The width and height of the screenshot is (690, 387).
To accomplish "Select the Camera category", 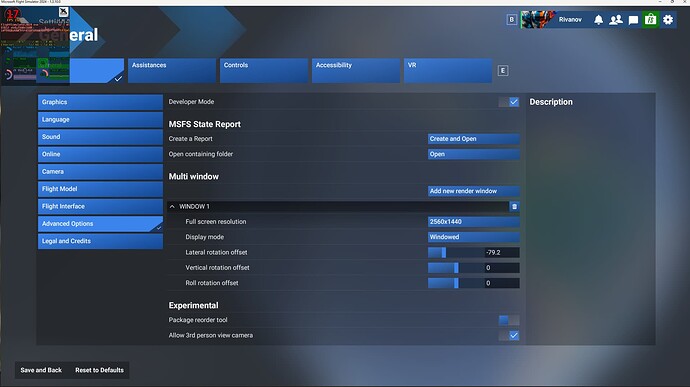I will pos(100,172).
